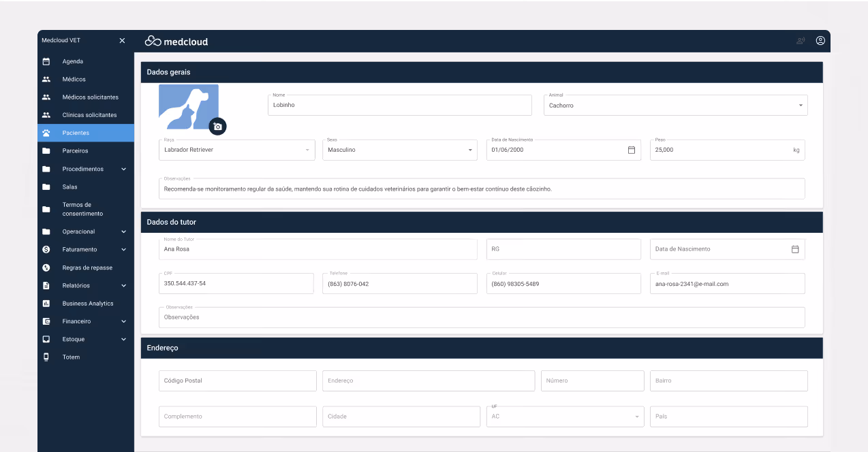Click the Salas folder icon
The width and height of the screenshot is (868, 452).
pos(46,187)
